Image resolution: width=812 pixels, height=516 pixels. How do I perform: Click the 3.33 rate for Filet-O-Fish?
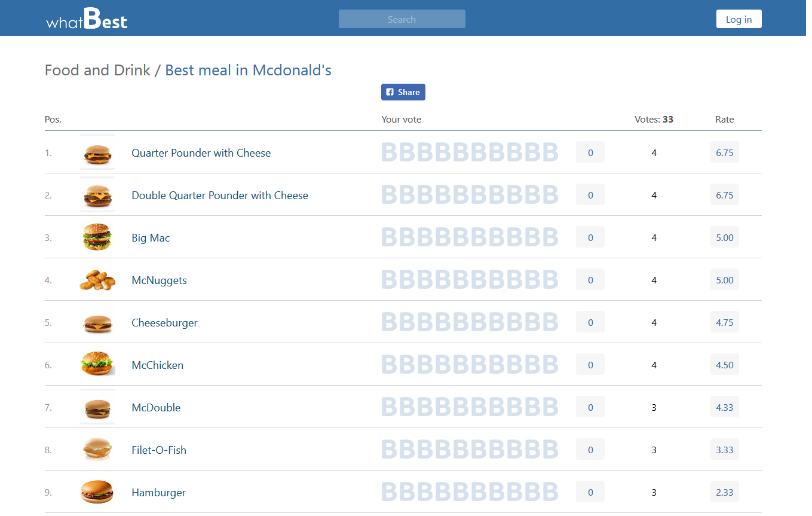[725, 450]
